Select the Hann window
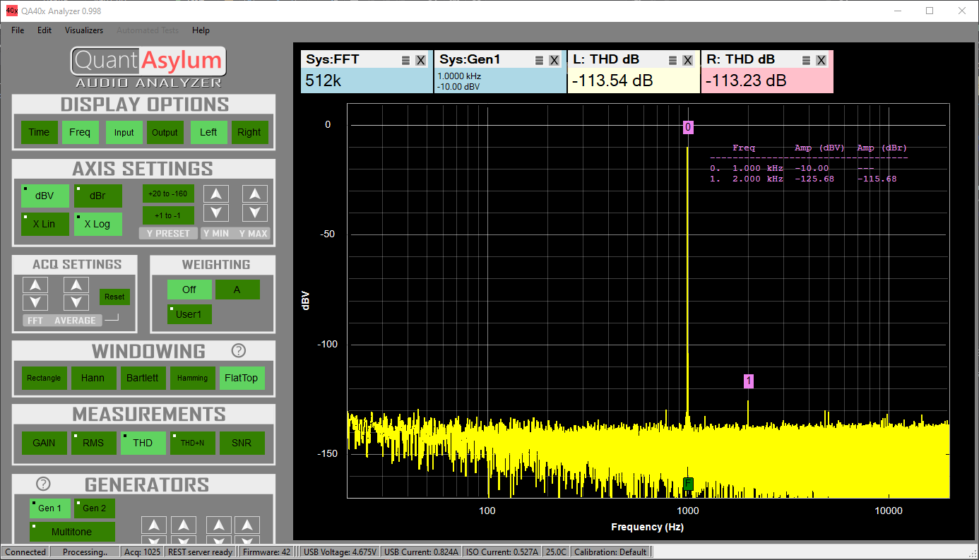 pyautogui.click(x=93, y=378)
